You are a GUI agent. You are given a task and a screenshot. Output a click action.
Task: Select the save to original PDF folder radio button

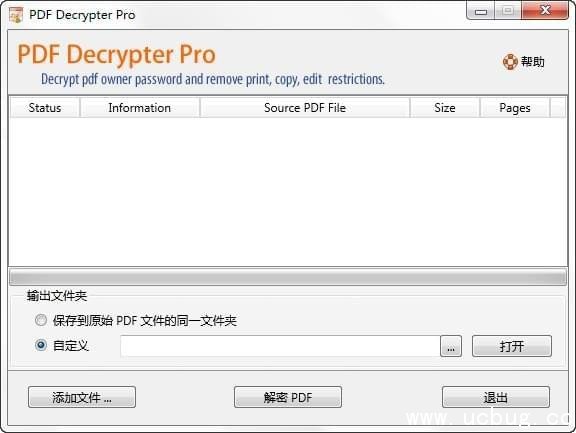(41, 320)
